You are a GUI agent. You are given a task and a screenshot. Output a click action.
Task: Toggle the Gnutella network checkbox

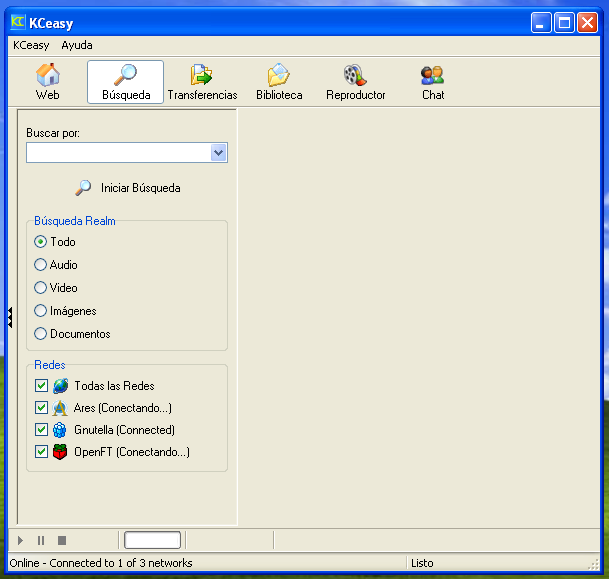coord(41,430)
